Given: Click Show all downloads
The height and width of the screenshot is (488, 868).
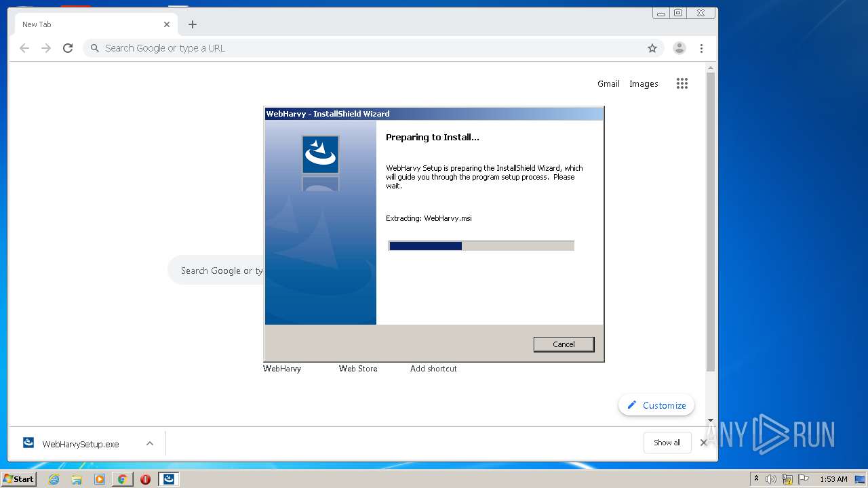Looking at the screenshot, I should [x=667, y=443].
